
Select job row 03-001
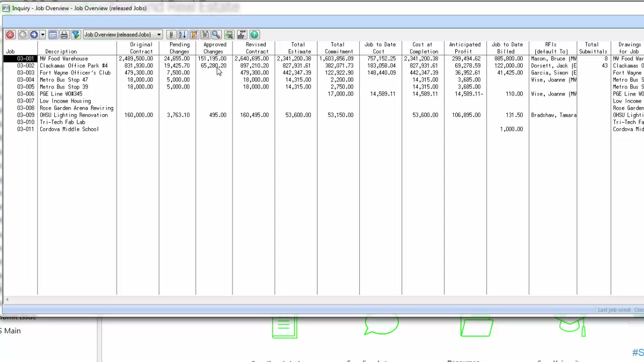[x=20, y=59]
